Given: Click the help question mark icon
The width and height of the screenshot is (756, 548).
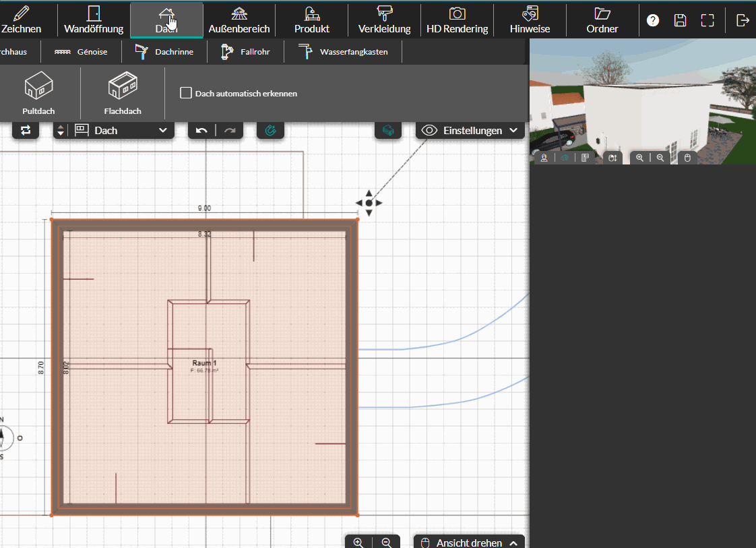Looking at the screenshot, I should (653, 20).
